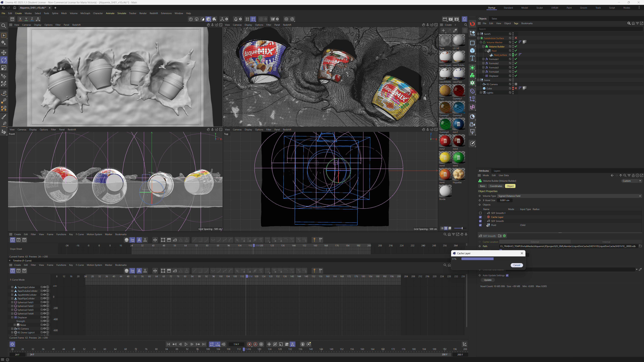
Task: Click the lock icon in Attributes manager
Action: tap(633, 175)
